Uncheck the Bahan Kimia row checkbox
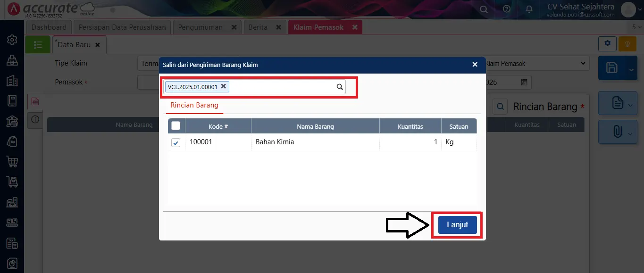Image resolution: width=644 pixels, height=273 pixels. [x=176, y=142]
